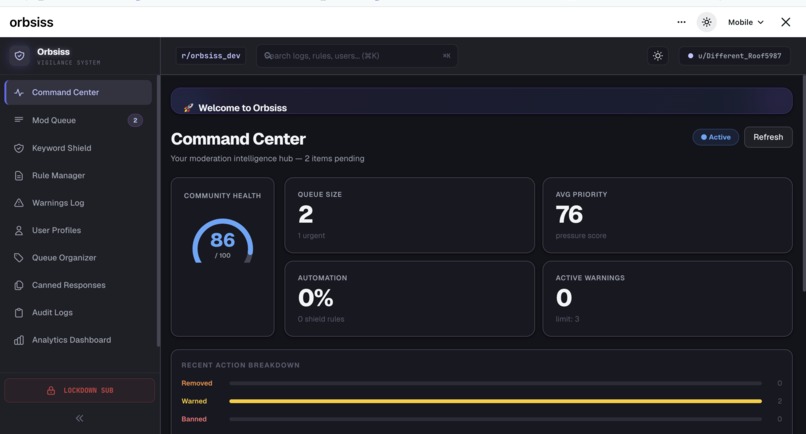Viewport: 806px width, 434px height.
Task: Open the u/Different_Roof5987 user menu
Action: click(734, 56)
